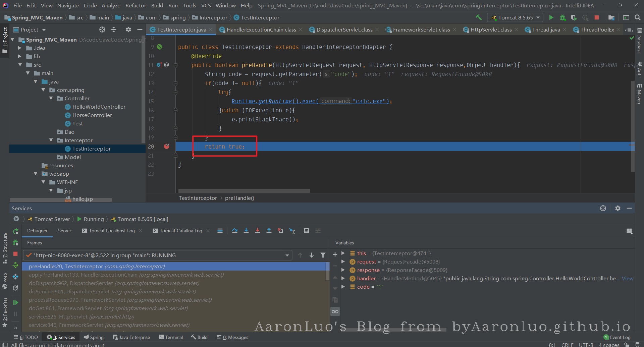The image size is (644, 347).
Task: Select HelloWorldController in project tree
Action: pos(99,107)
